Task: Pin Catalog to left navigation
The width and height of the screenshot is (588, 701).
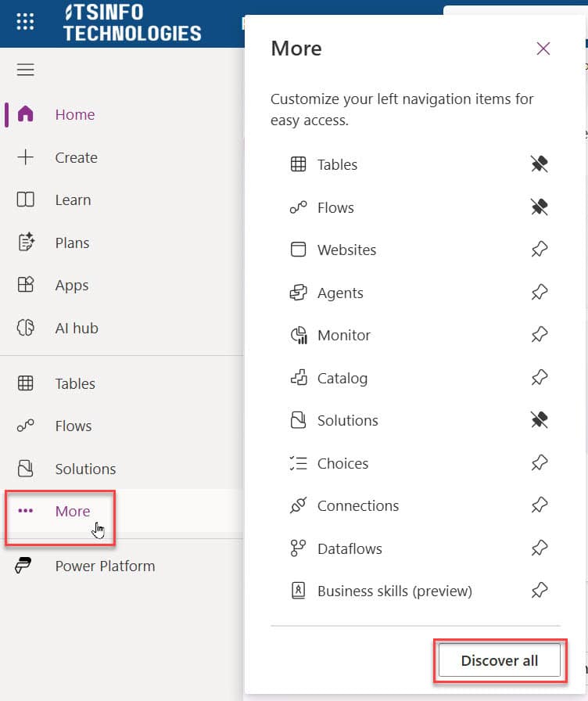Action: tap(540, 378)
